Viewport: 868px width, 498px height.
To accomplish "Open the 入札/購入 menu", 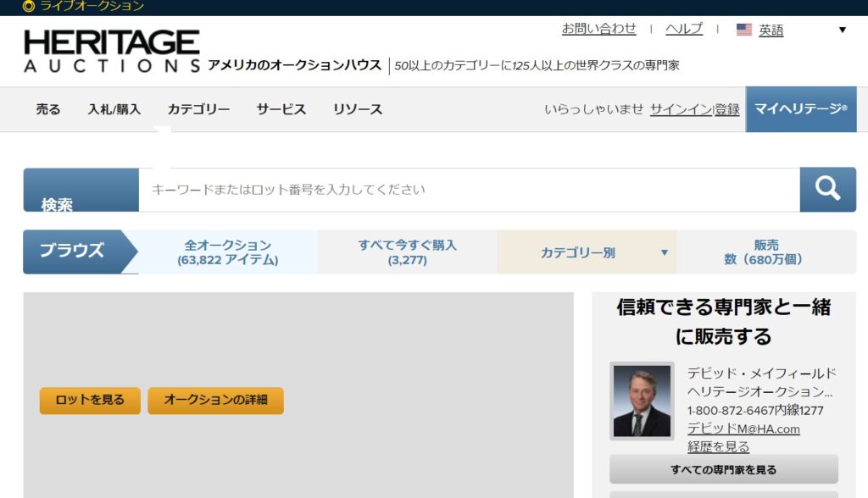I will pos(114,109).
